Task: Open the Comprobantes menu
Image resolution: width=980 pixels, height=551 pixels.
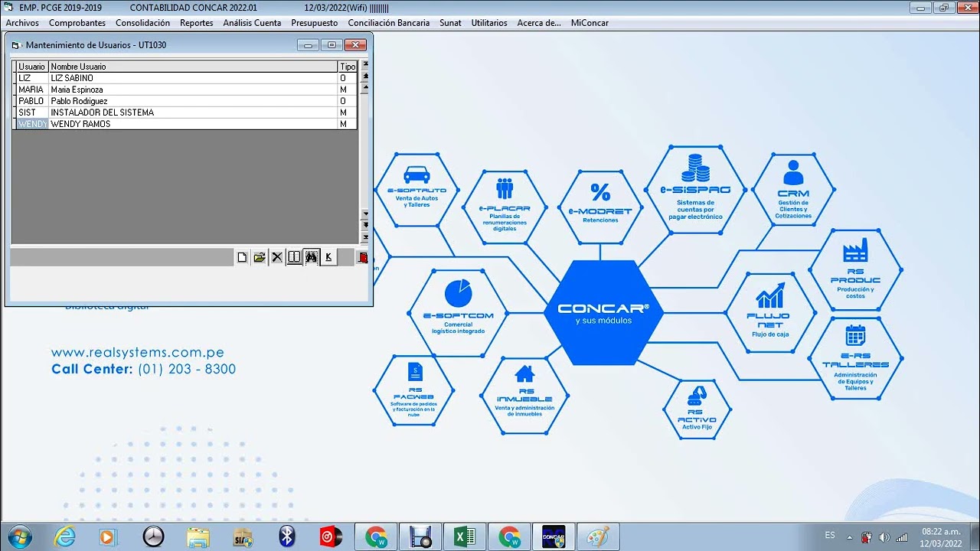Action: pyautogui.click(x=77, y=23)
